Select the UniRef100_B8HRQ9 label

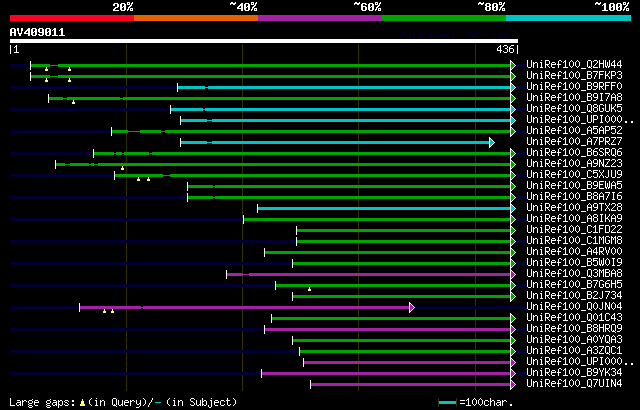(574, 329)
